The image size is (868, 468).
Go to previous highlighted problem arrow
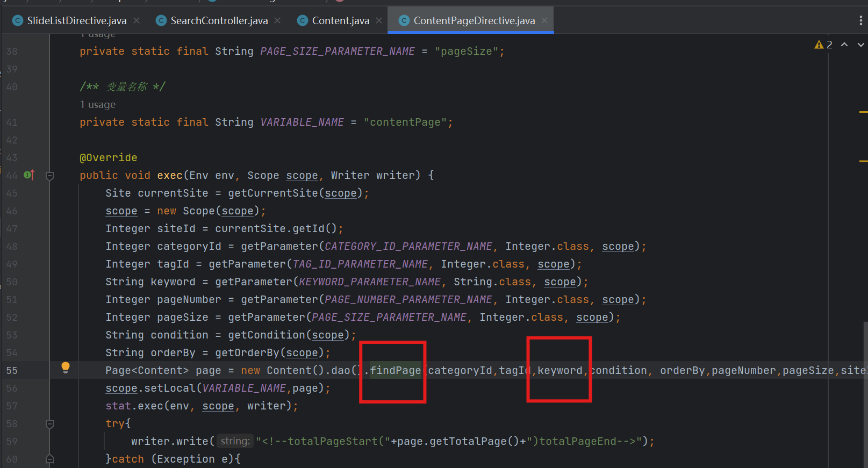pos(844,45)
